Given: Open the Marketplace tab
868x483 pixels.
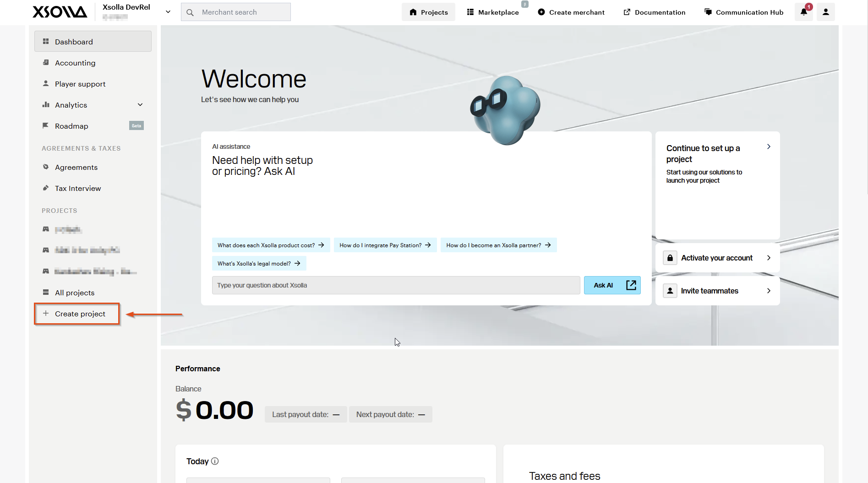Looking at the screenshot, I should [493, 12].
